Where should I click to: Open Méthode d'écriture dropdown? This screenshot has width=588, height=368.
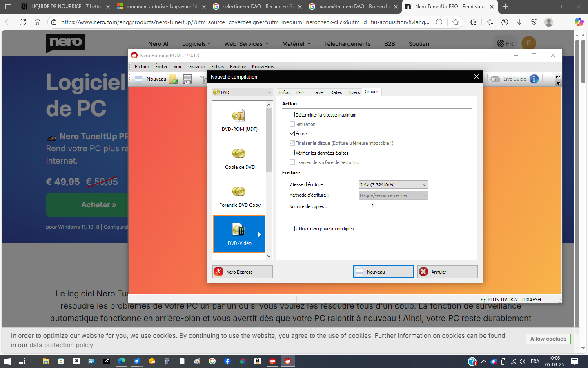point(393,195)
